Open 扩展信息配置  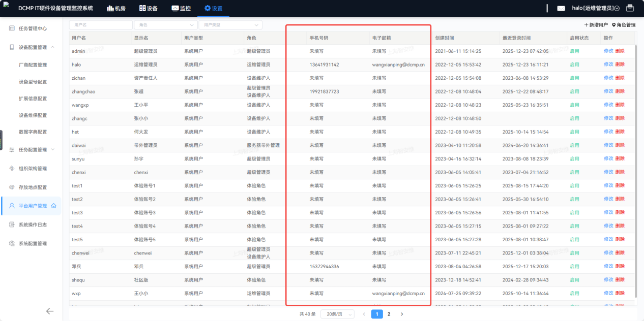point(33,99)
